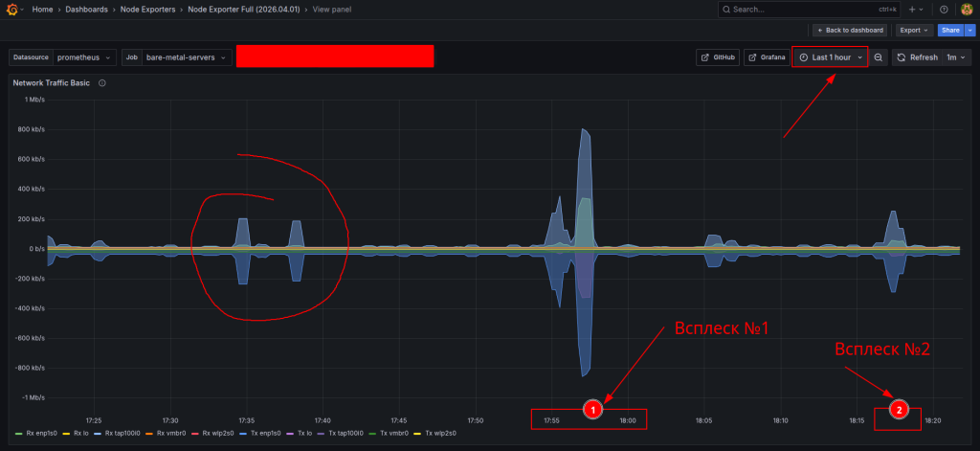Image resolution: width=980 pixels, height=451 pixels.
Task: Open the 1m refresh interval dropdown
Action: (x=956, y=57)
